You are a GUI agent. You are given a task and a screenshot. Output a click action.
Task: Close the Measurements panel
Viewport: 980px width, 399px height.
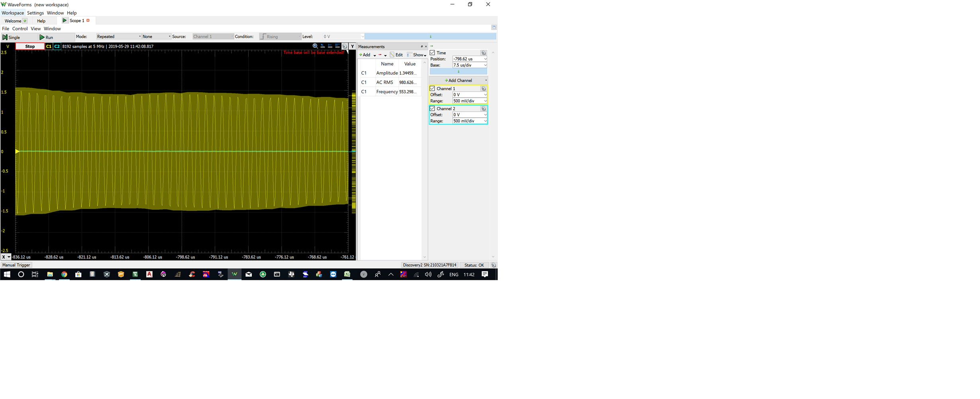(426, 47)
